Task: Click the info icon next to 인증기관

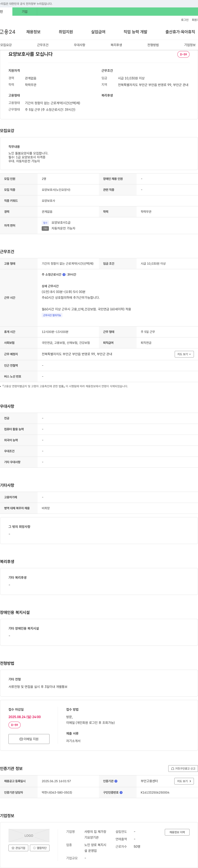Action: [x=116, y=781]
